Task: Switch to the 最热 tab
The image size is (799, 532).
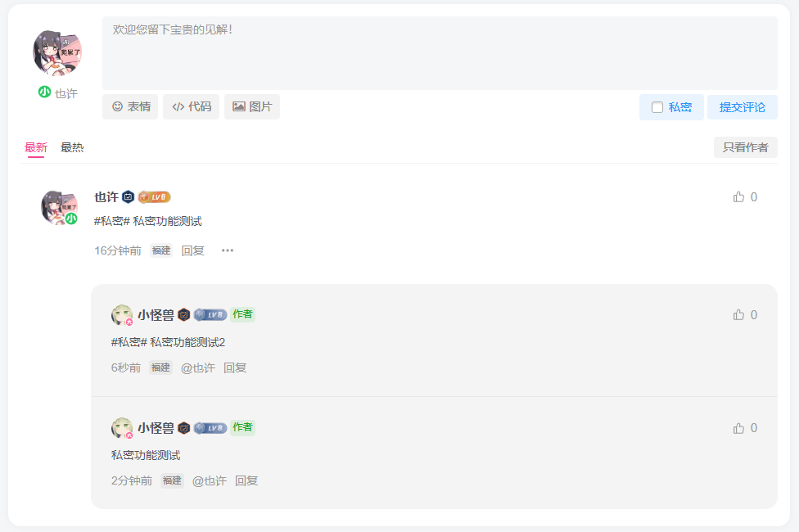Action: 72,147
